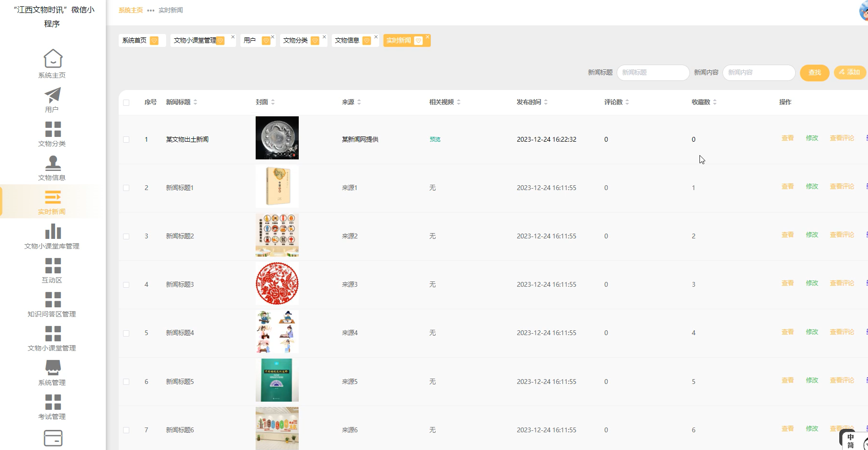Click 修改 link on row 3
The image size is (868, 450).
[812, 235]
